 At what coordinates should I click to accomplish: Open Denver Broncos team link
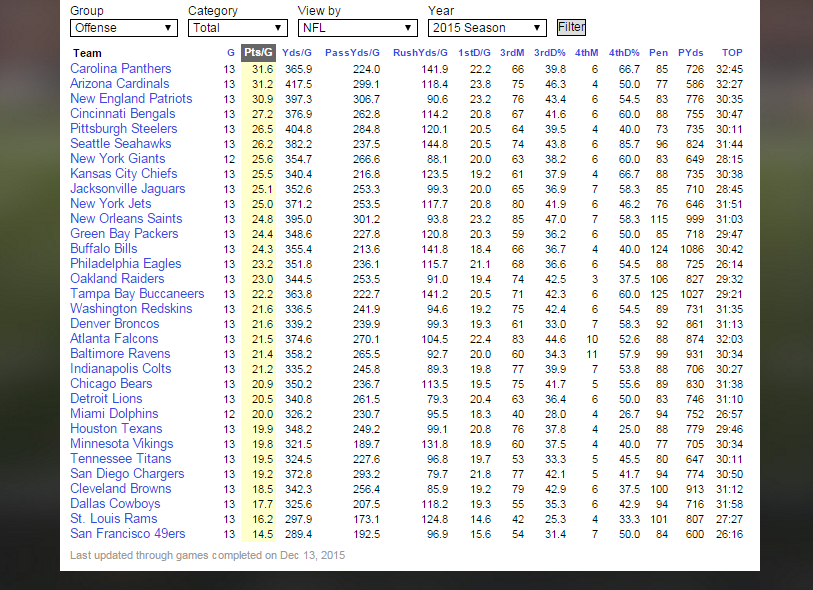[115, 324]
